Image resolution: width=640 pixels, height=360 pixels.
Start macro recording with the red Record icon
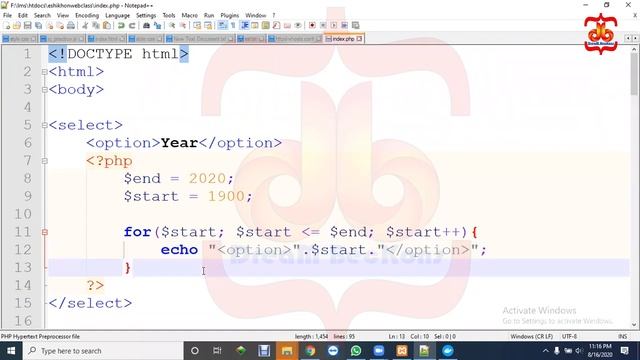pyautogui.click(x=312, y=25)
